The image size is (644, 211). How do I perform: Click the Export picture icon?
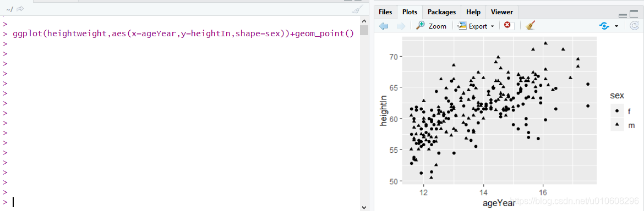pyautogui.click(x=462, y=26)
